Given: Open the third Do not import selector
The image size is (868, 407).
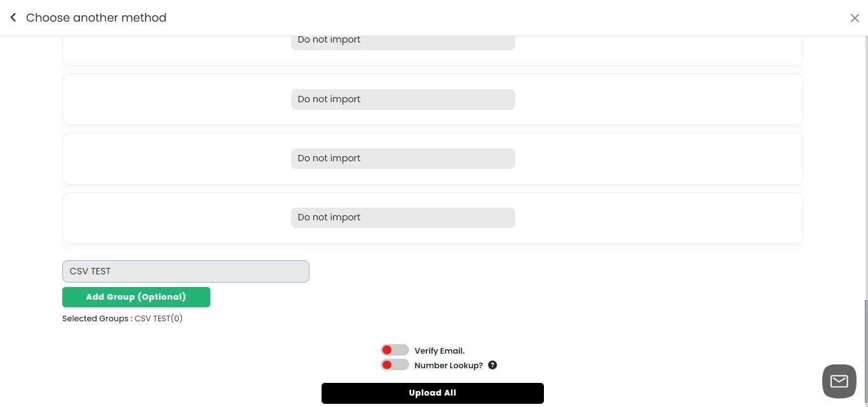Looking at the screenshot, I should 402,158.
